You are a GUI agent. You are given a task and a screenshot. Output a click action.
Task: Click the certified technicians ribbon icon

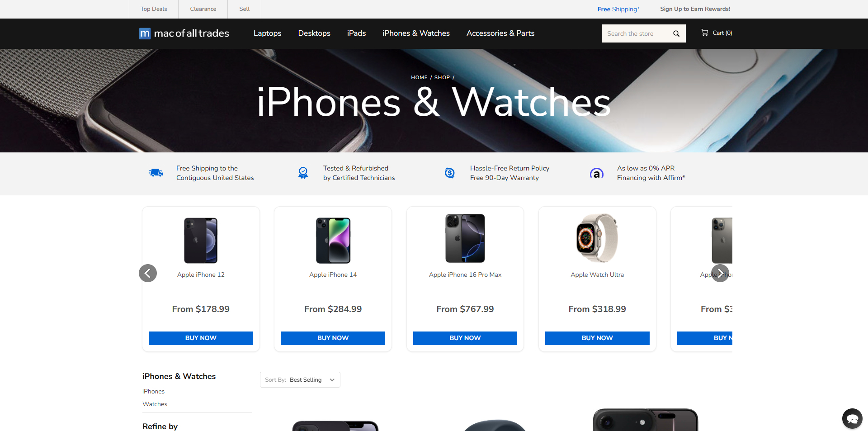(303, 173)
